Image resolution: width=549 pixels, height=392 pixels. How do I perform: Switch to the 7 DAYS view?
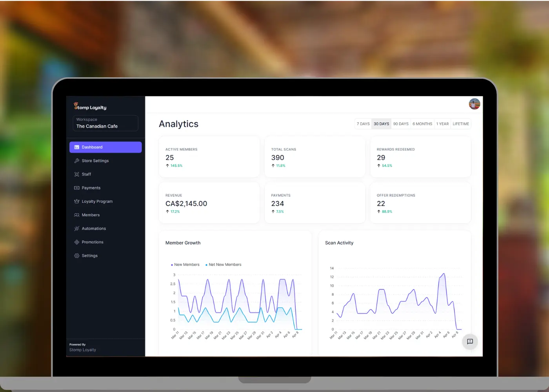click(363, 123)
